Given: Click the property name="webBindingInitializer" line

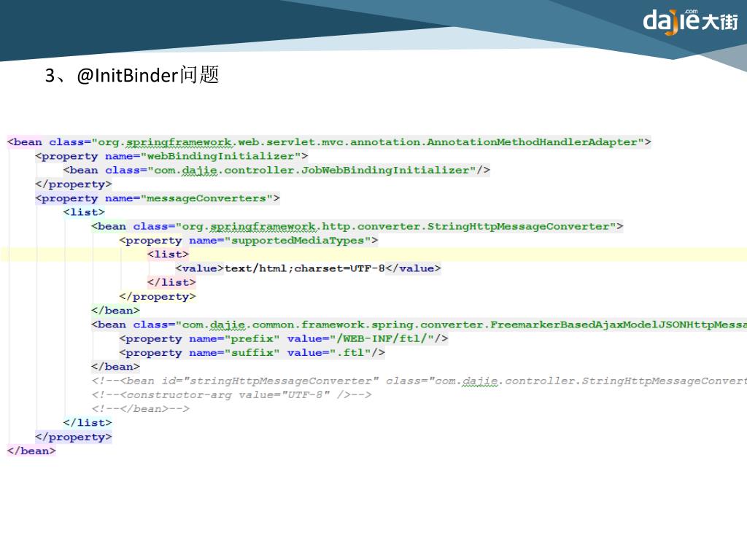Looking at the screenshot, I should 171,156.
